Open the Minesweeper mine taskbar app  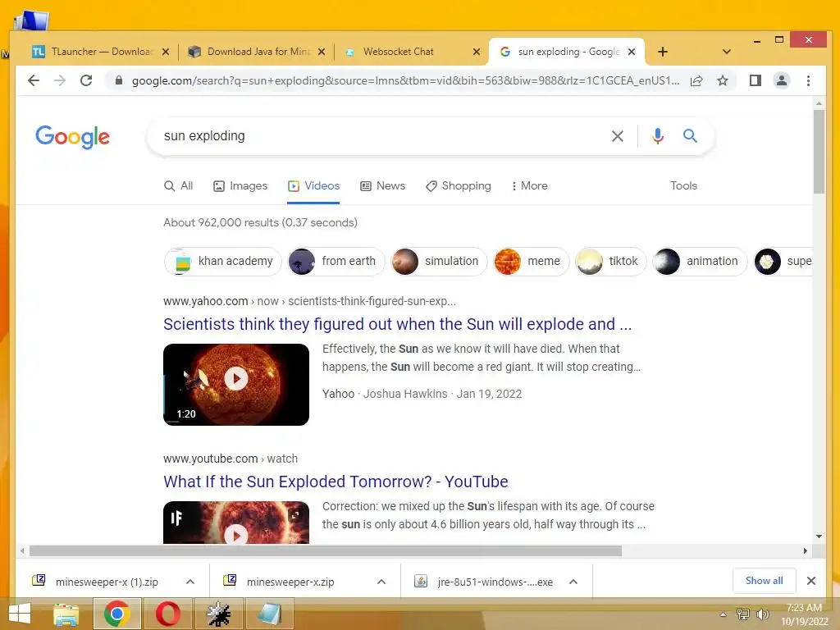click(218, 614)
